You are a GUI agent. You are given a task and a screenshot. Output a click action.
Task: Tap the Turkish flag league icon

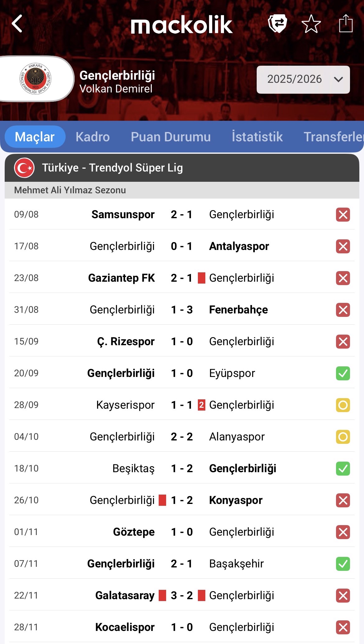(24, 168)
